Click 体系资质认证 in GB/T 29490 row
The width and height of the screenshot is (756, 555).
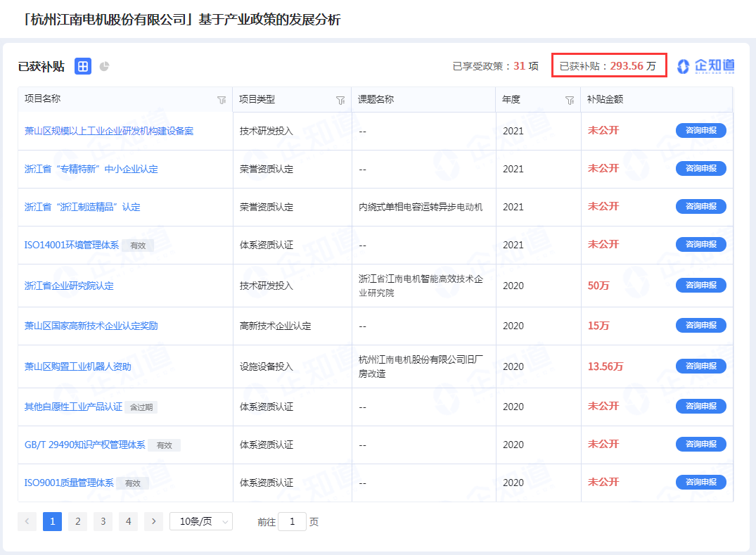[267, 445]
